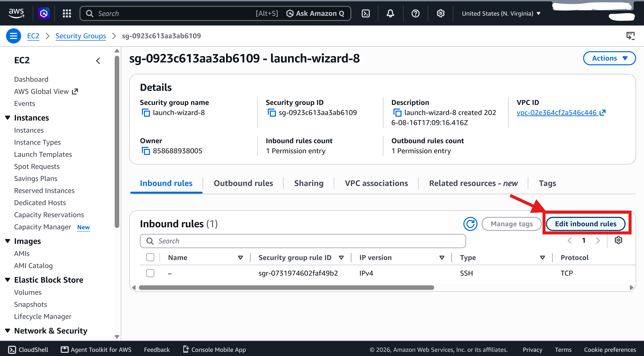Image resolution: width=644 pixels, height=356 pixels.
Task: Sort by IP version column arrow
Action: 442,257
